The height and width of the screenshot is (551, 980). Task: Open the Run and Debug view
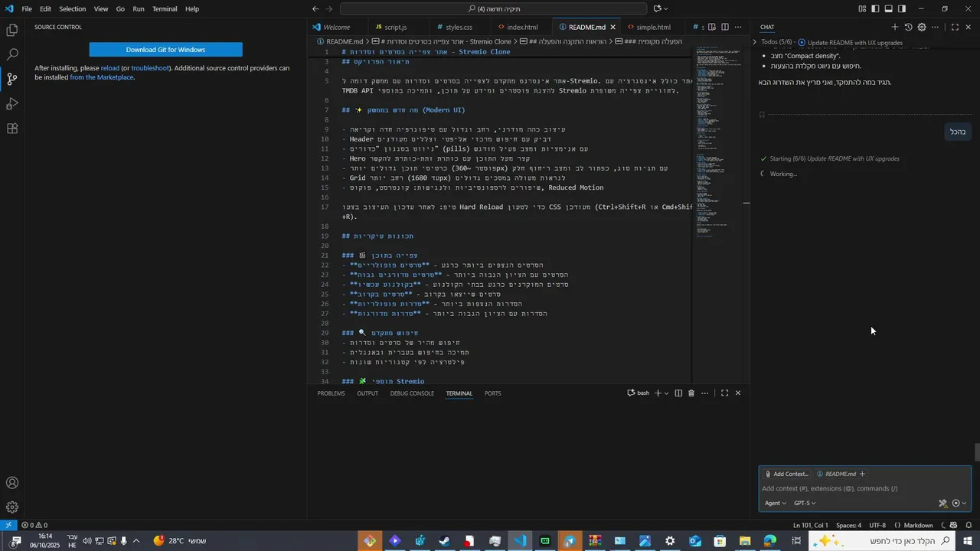tap(12, 104)
